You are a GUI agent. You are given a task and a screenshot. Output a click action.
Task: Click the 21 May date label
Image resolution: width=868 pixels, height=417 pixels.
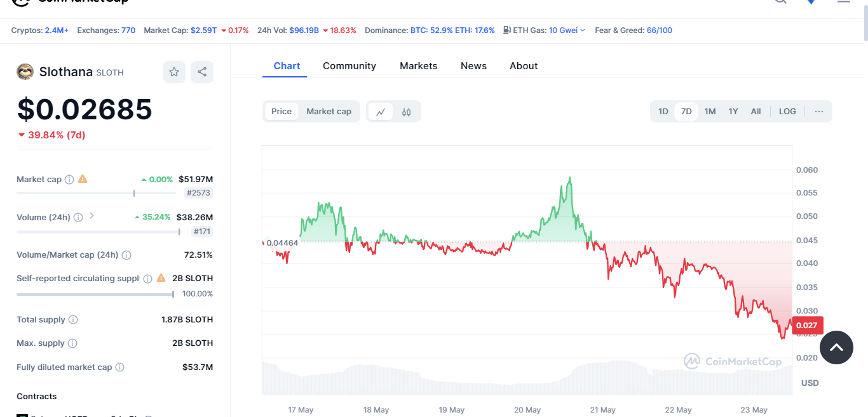[x=602, y=410]
